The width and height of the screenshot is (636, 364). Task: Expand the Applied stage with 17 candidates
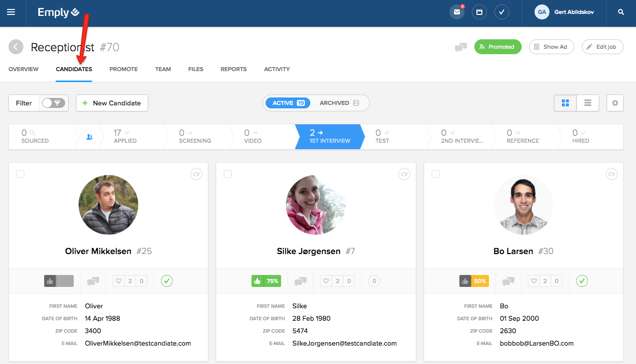124,137
